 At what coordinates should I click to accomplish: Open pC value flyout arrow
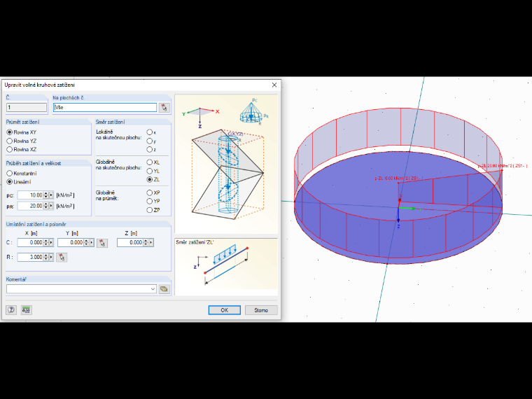coord(51,195)
